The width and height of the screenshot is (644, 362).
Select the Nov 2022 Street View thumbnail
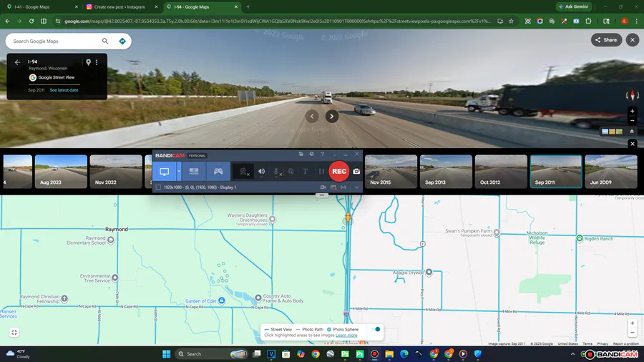tap(116, 172)
